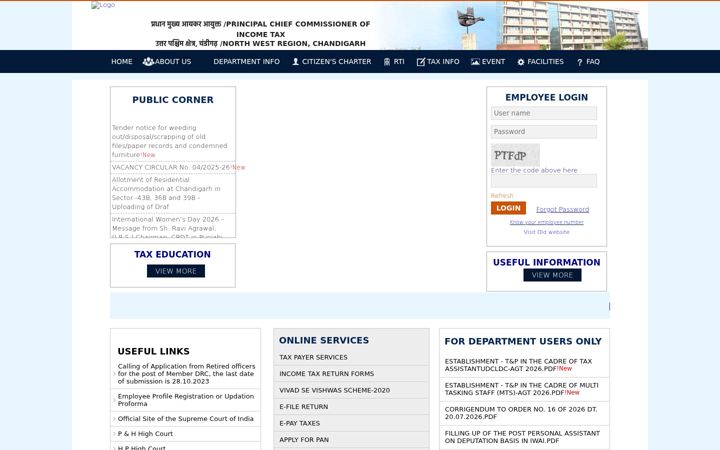Click the Employee Login heading

click(546, 97)
